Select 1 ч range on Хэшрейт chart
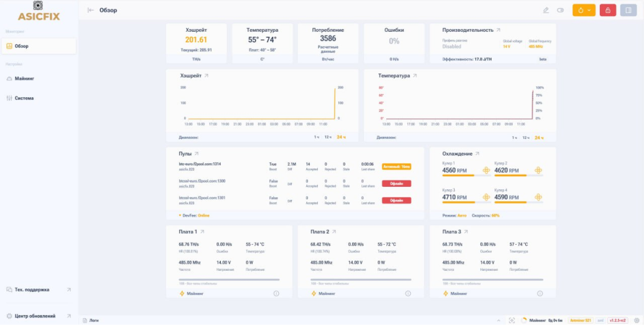This screenshot has width=644, height=325. point(316,137)
